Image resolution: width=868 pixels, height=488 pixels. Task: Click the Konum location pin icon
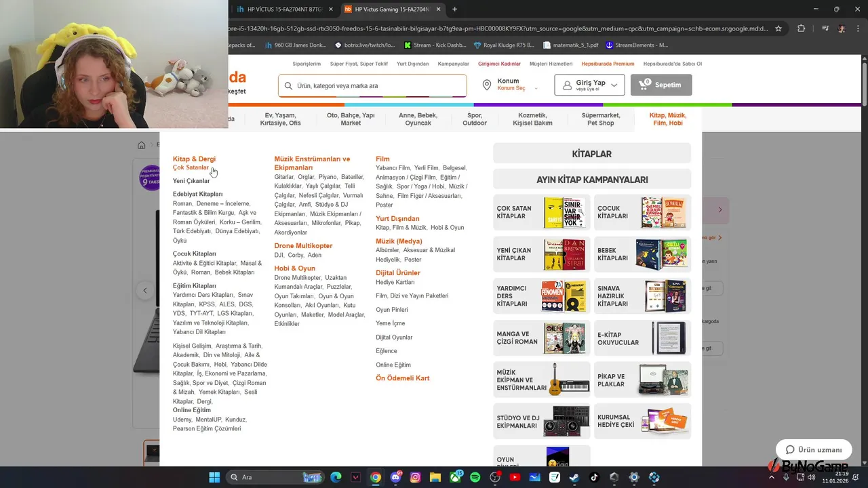(487, 85)
